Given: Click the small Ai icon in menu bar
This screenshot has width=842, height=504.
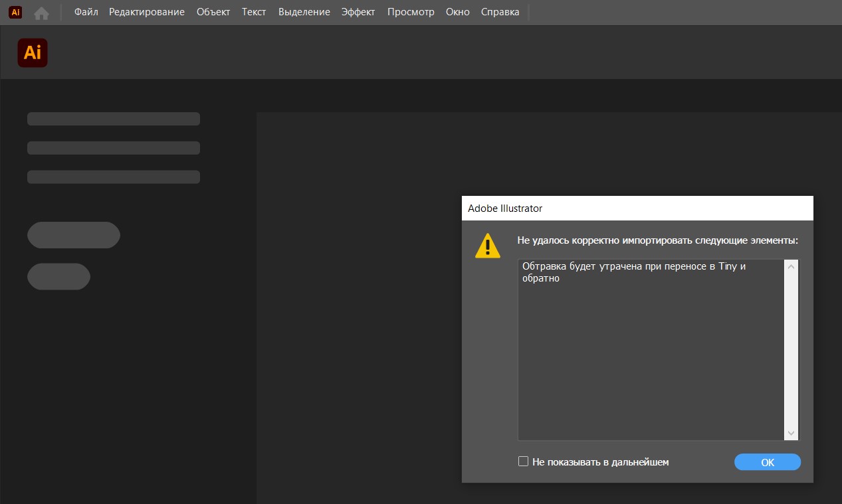Looking at the screenshot, I should (x=15, y=12).
